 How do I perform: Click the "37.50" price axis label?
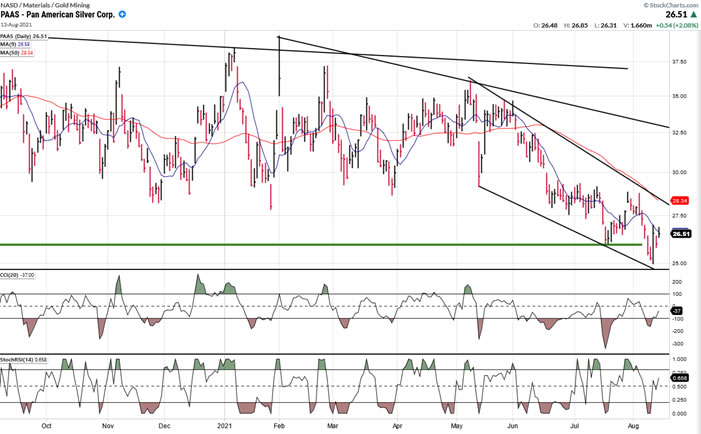click(x=680, y=62)
